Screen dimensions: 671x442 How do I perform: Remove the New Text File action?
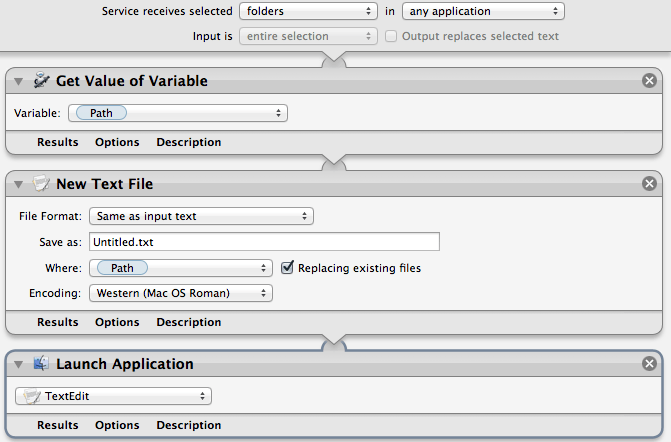(649, 183)
